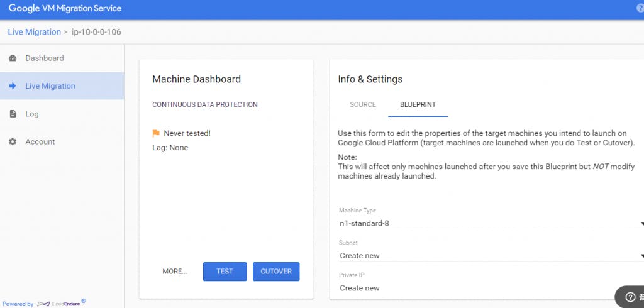
Task: Click the CUTOVER button
Action: coord(276,272)
